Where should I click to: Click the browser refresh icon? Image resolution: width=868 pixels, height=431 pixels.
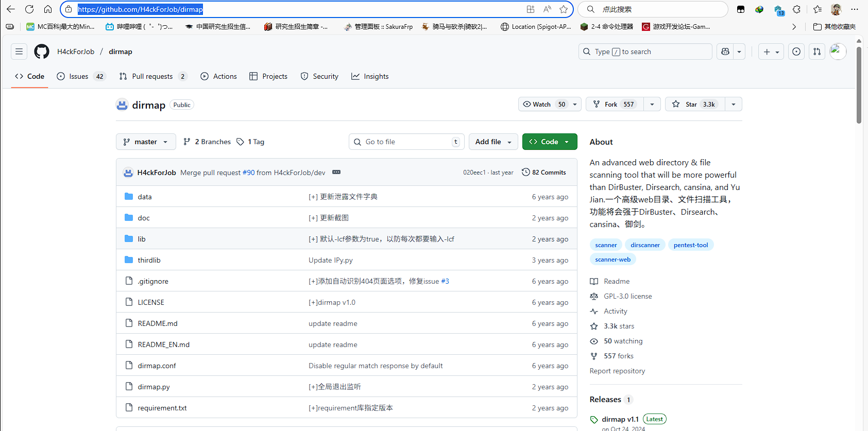(29, 9)
